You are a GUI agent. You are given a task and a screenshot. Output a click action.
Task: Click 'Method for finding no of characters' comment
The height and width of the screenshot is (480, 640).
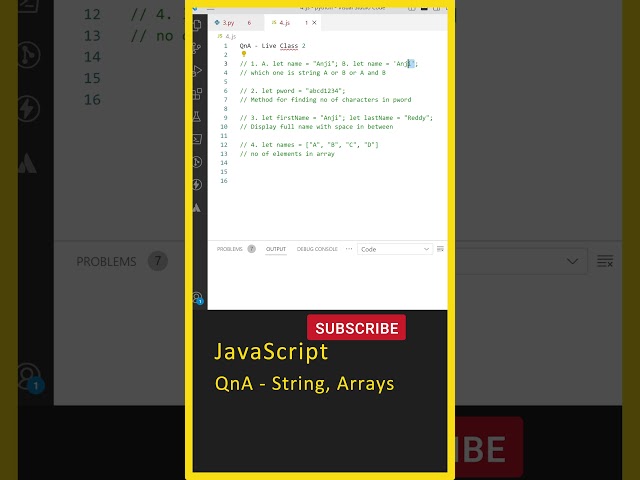click(325, 100)
